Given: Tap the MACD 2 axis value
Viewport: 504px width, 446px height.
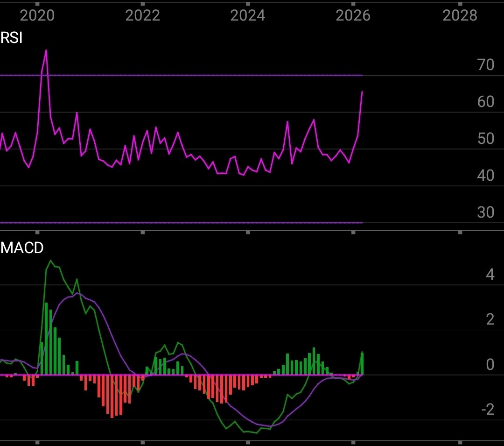Looking at the screenshot, I should (x=490, y=319).
